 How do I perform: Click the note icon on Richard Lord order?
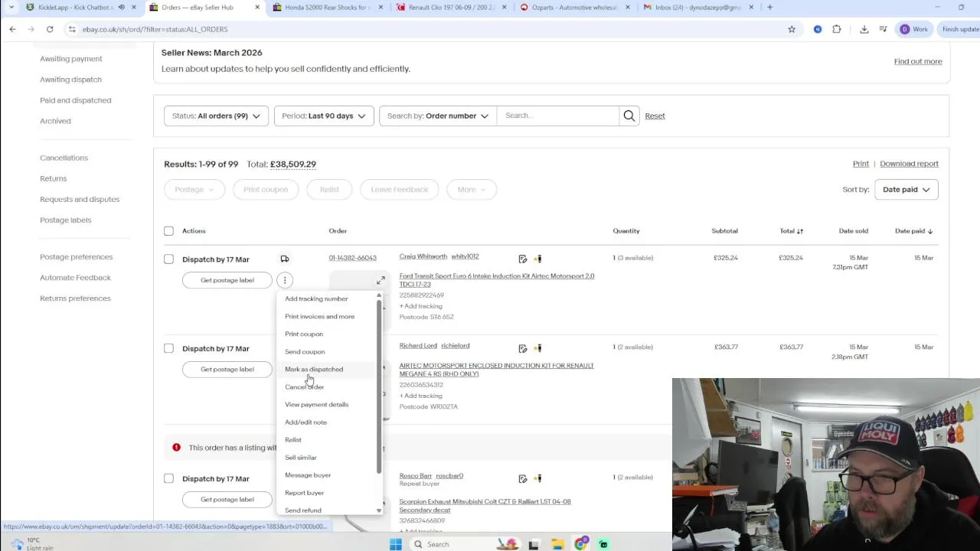pyautogui.click(x=523, y=348)
